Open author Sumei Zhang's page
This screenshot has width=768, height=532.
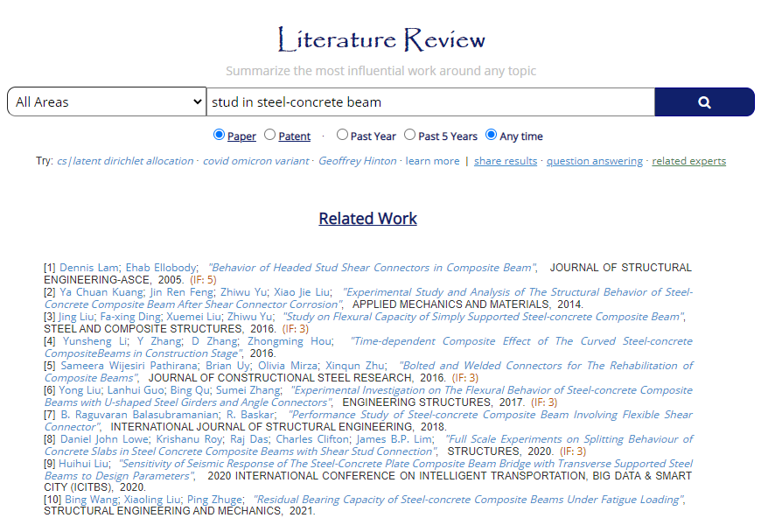pos(248,390)
